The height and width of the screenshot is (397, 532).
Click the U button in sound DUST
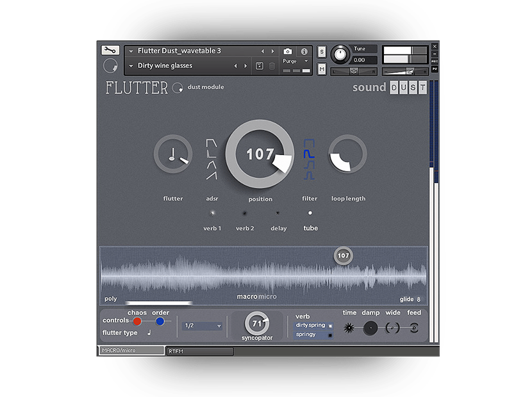[403, 88]
